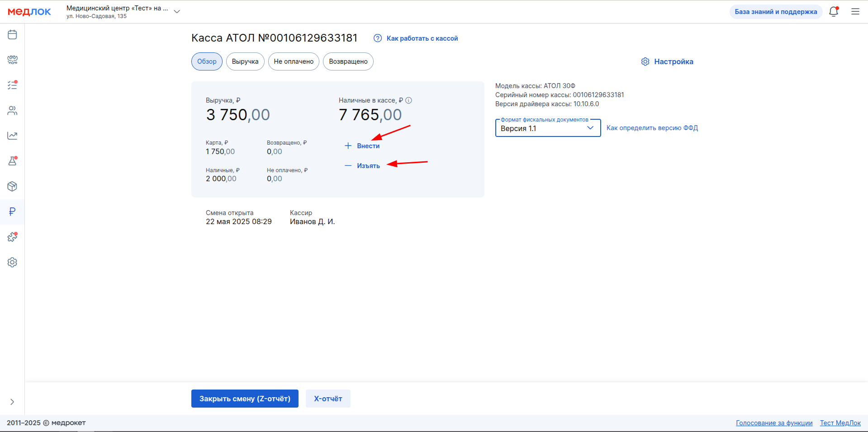Click Закрыть смену (Z-отчёт) button

pos(245,399)
